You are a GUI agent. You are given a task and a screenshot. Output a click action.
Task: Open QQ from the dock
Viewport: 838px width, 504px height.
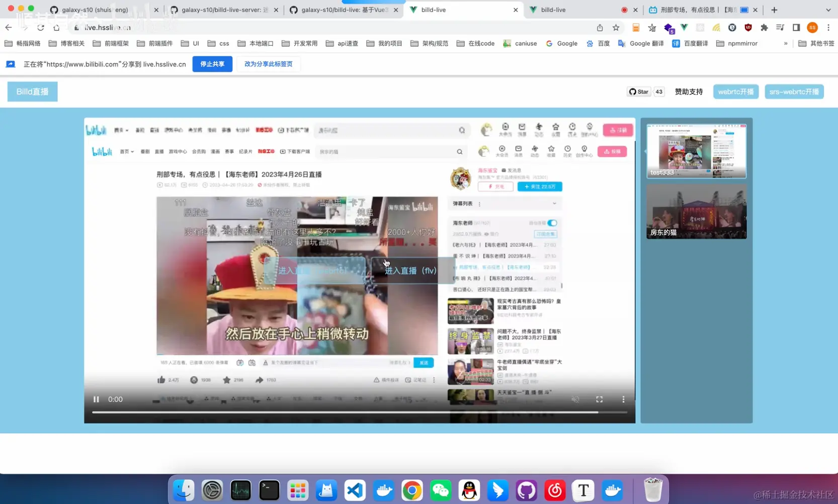[x=469, y=490]
